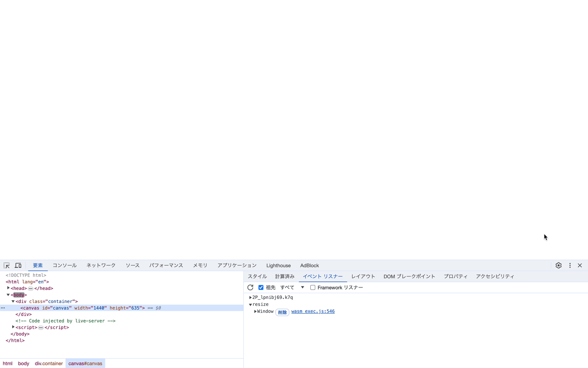Expand the script element node
The height and width of the screenshot is (368, 588).
coord(13,327)
